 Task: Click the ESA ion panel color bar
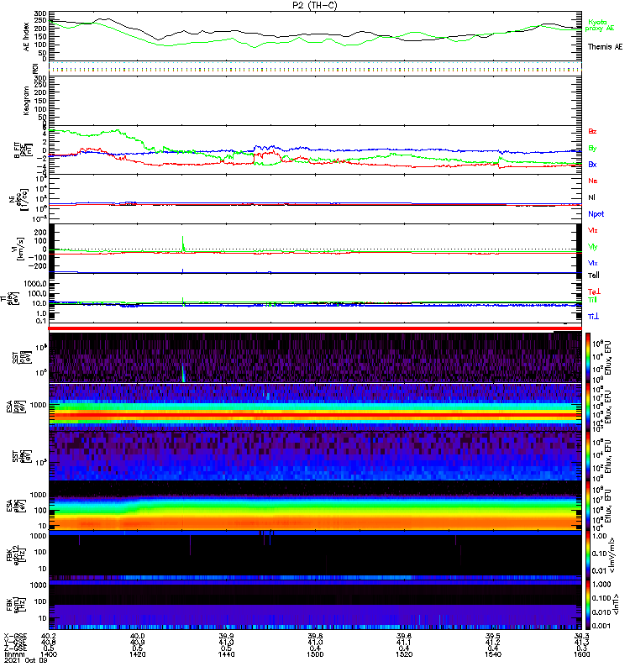tap(587, 407)
